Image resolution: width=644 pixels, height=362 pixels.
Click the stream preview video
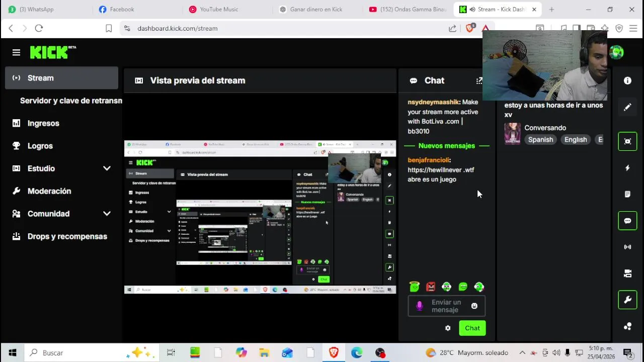[x=260, y=217]
